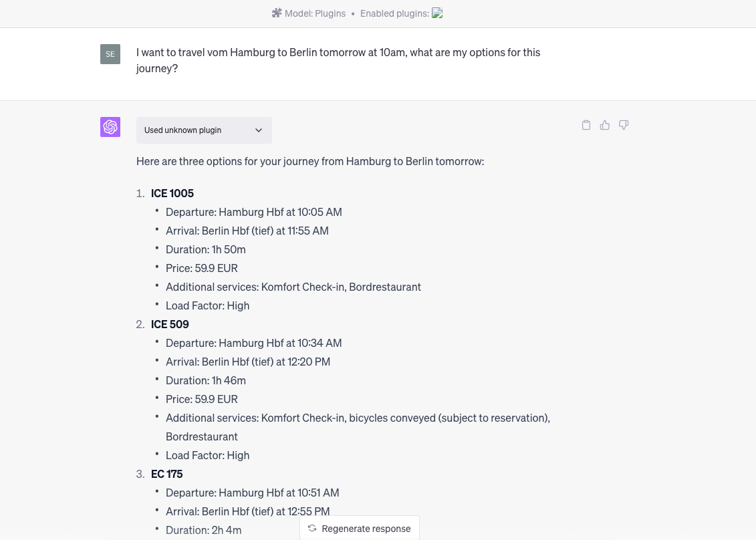The image size is (756, 540).
Task: Select the ICE 1005 heading
Action: [172, 193]
